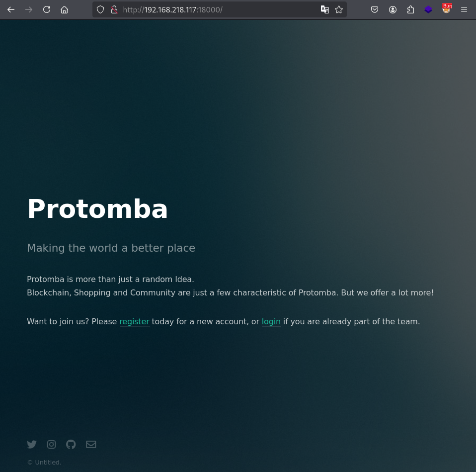476x472 pixels.
Task: Open the extensions puzzle icon
Action: [x=410, y=10]
